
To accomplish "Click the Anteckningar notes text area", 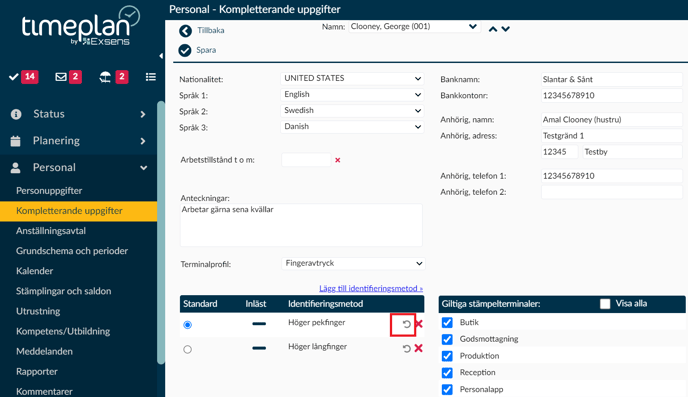I will click(301, 225).
